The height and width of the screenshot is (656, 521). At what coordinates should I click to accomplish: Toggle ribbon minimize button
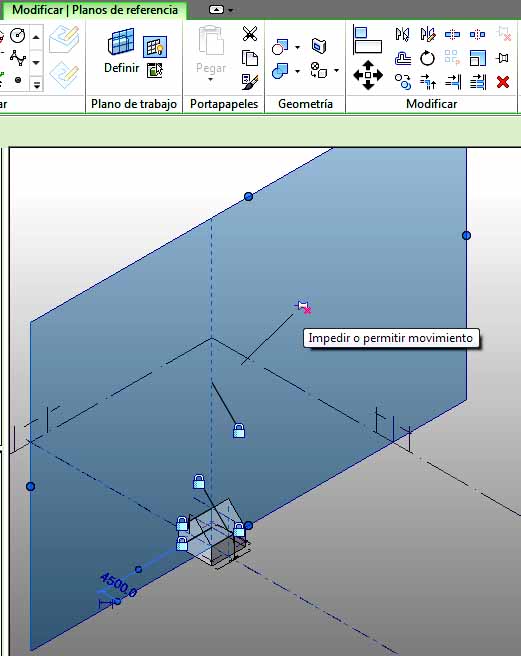tap(216, 10)
